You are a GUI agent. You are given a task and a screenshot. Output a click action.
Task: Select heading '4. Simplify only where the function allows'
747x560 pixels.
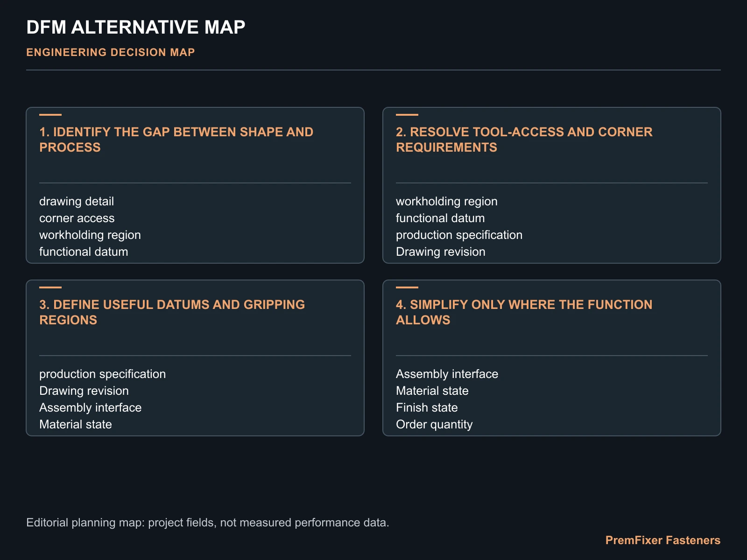524,312
